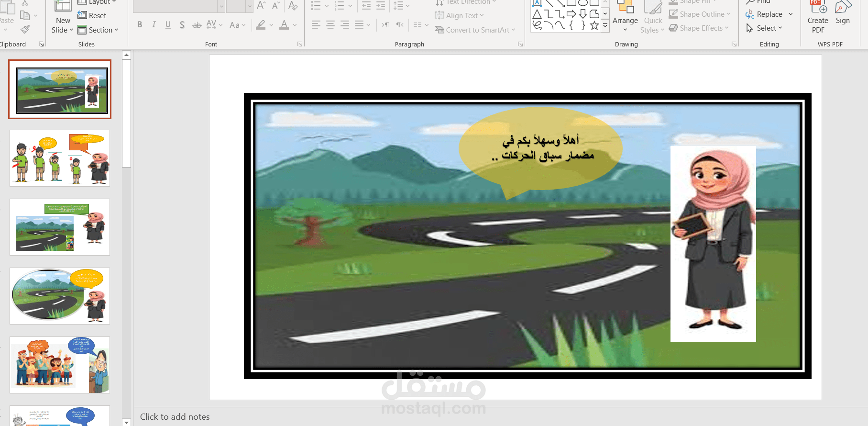Viewport: 868px width, 426px height.
Task: Click Clear All Formatting icon
Action: (293, 6)
